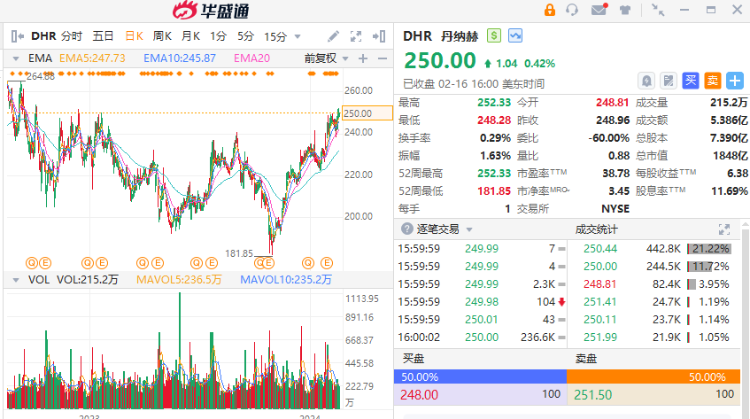Click the 逐笔交易 label
The height and width of the screenshot is (419, 750).
tap(438, 230)
